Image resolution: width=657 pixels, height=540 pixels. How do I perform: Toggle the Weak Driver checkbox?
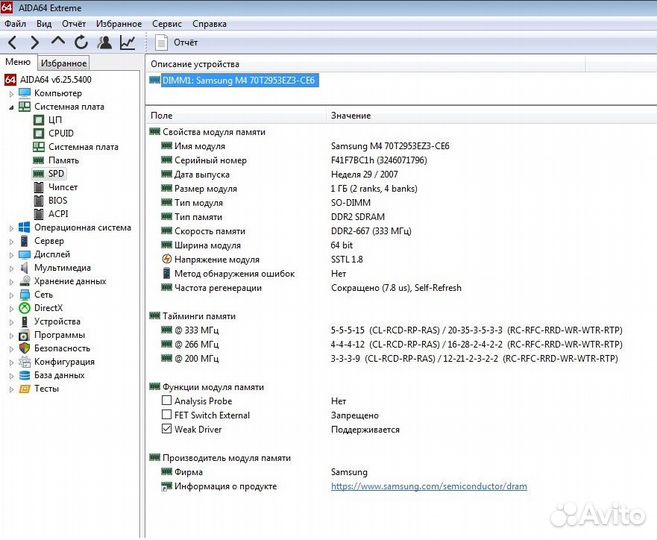(167, 429)
